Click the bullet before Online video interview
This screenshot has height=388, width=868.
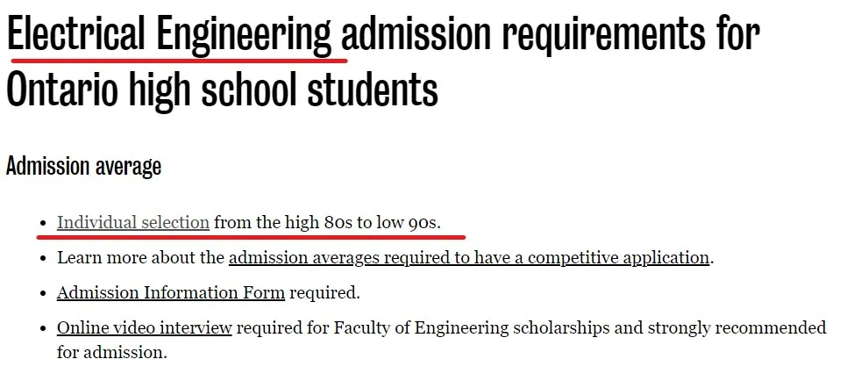click(45, 328)
